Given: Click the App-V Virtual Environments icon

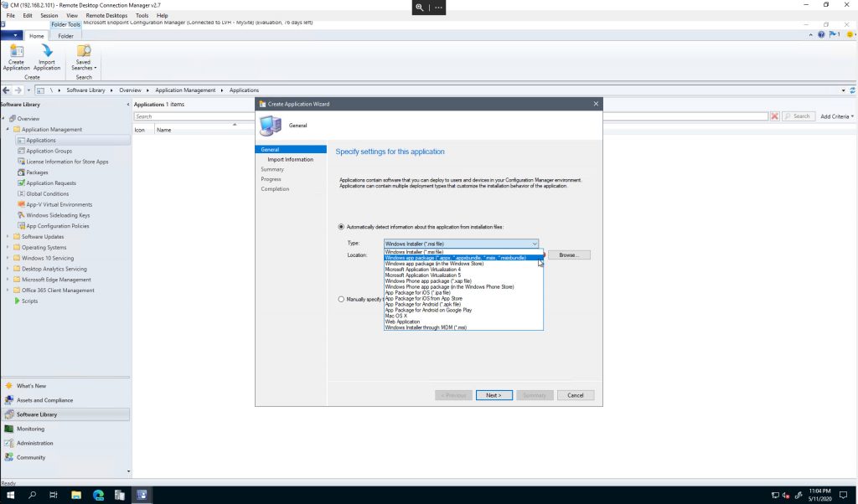Looking at the screenshot, I should 21,204.
